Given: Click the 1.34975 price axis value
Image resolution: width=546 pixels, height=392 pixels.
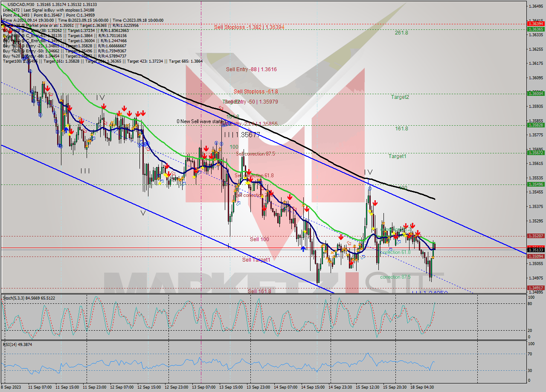Looking at the screenshot, I should (536, 278).
